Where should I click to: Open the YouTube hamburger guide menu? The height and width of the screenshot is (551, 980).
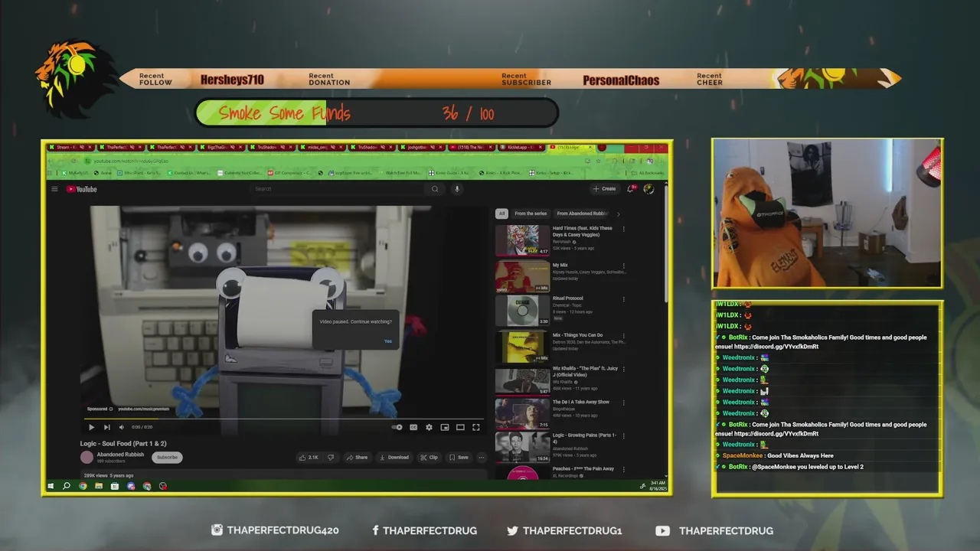tap(54, 189)
